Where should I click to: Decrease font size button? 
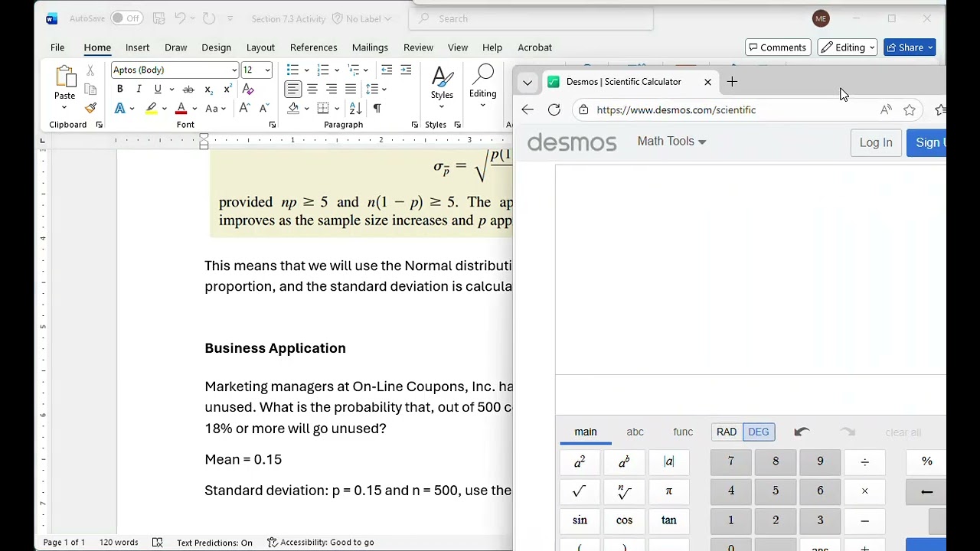(263, 109)
